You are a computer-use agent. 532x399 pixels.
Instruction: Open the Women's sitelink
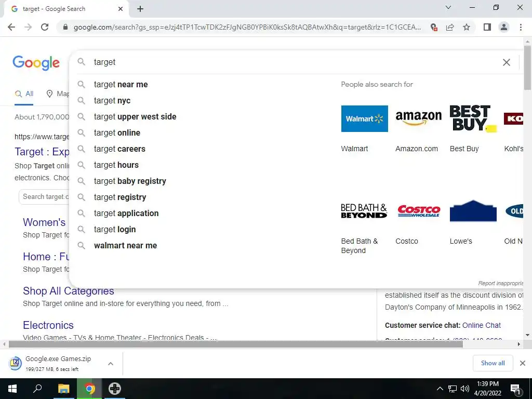point(44,222)
